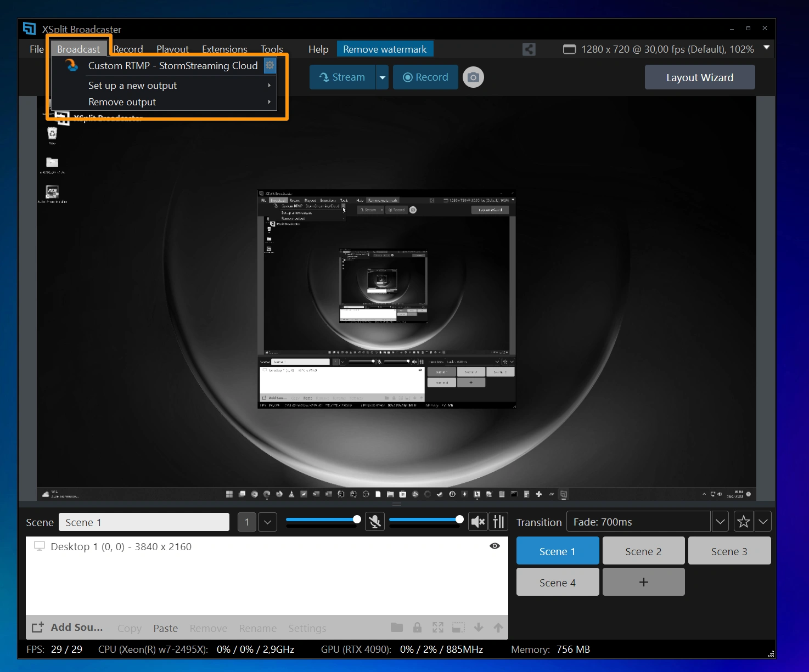Open the Layout Wizard
The image size is (809, 672).
tap(699, 77)
